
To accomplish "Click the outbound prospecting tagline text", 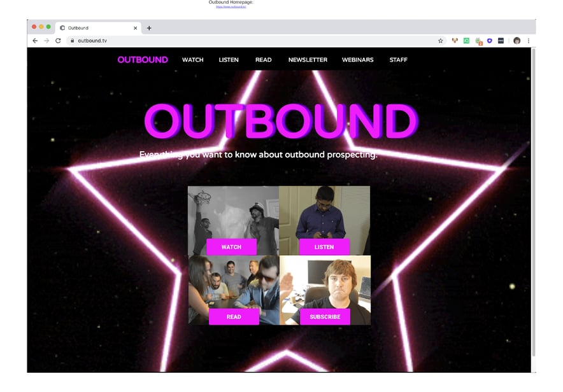I will (258, 155).
